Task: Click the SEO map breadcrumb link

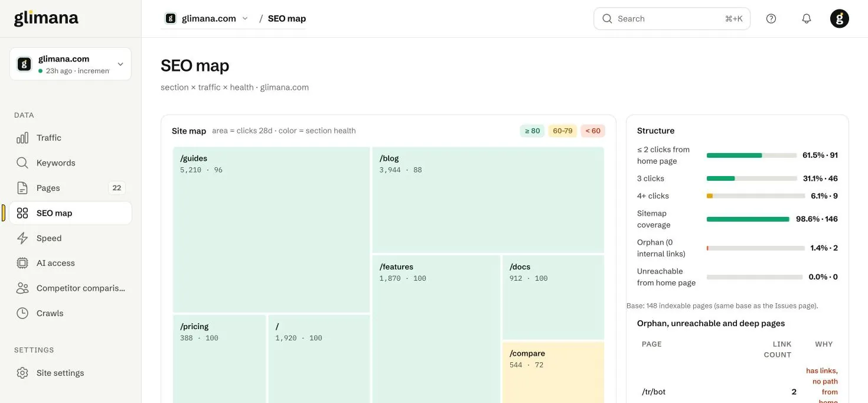Action: (287, 18)
